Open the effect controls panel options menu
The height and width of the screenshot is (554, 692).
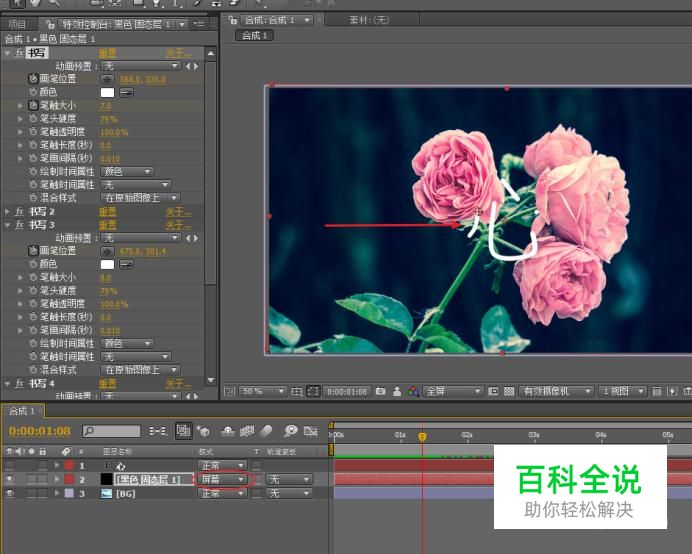(x=199, y=24)
